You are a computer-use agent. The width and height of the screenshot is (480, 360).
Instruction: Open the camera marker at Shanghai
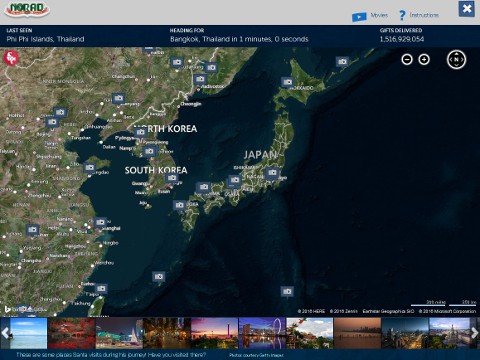[100, 222]
